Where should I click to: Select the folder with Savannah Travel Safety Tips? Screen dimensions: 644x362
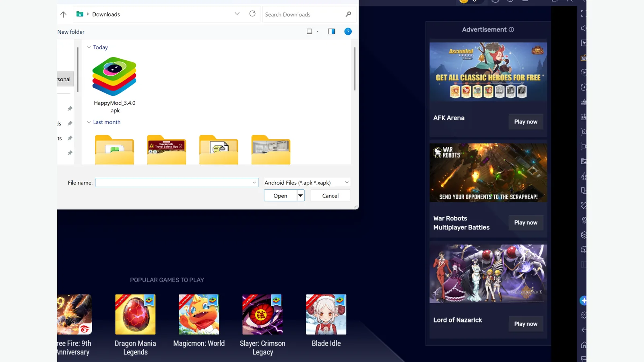point(167,150)
